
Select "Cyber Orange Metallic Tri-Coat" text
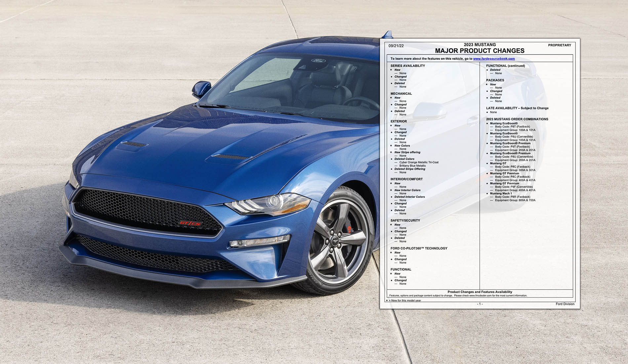click(419, 163)
